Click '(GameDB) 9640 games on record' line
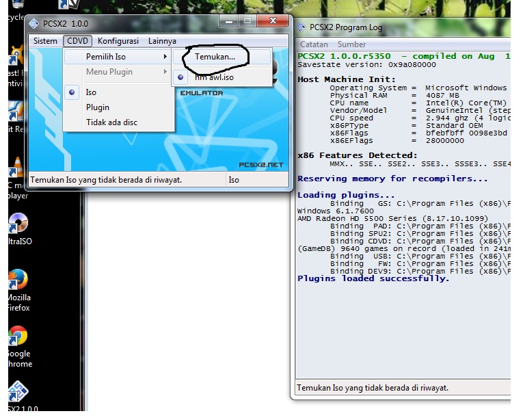 click(404, 249)
